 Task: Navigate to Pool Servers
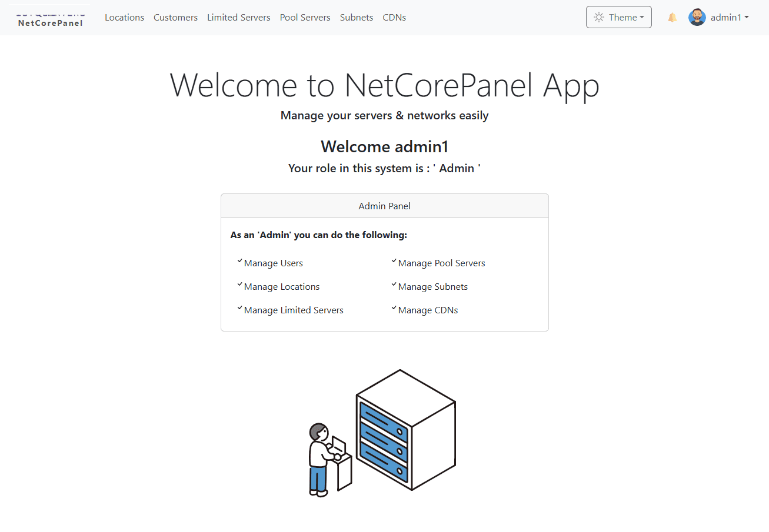coord(305,18)
